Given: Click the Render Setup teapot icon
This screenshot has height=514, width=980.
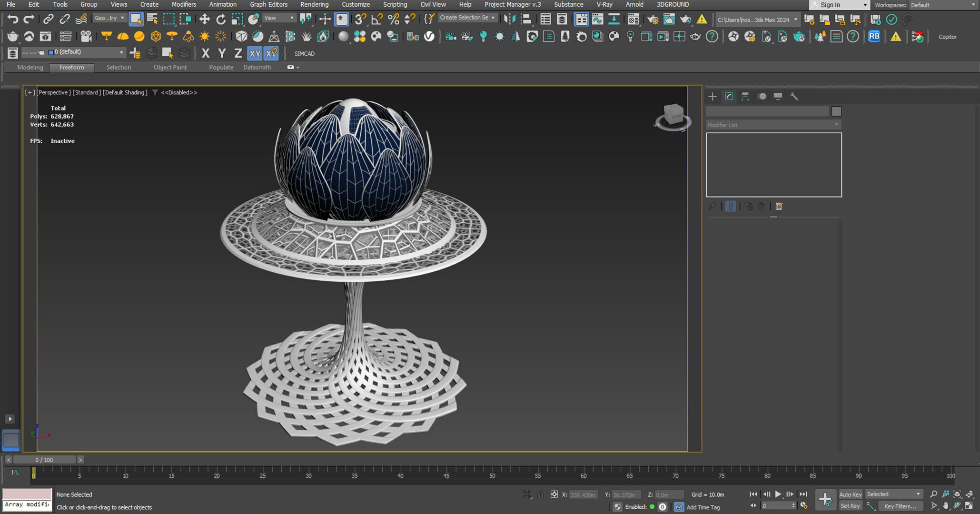Looking at the screenshot, I should (653, 19).
